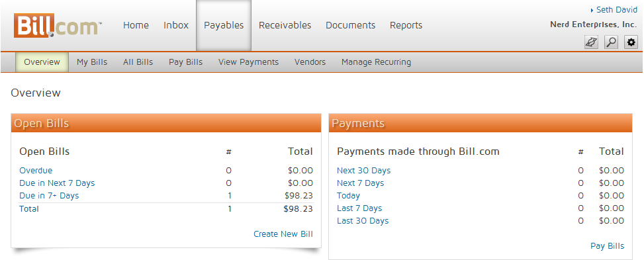Open the Inbox tab
The height and width of the screenshot is (260, 644).
tap(176, 25)
